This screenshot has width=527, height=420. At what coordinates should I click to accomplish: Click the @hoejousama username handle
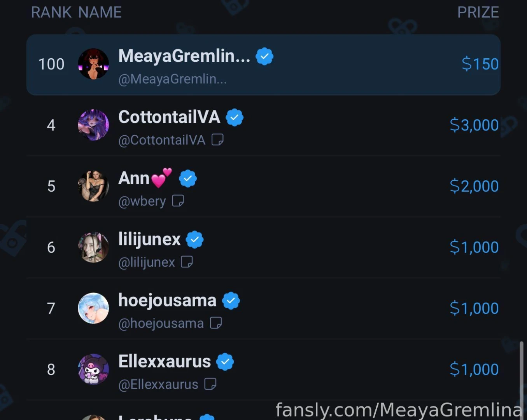click(x=161, y=323)
